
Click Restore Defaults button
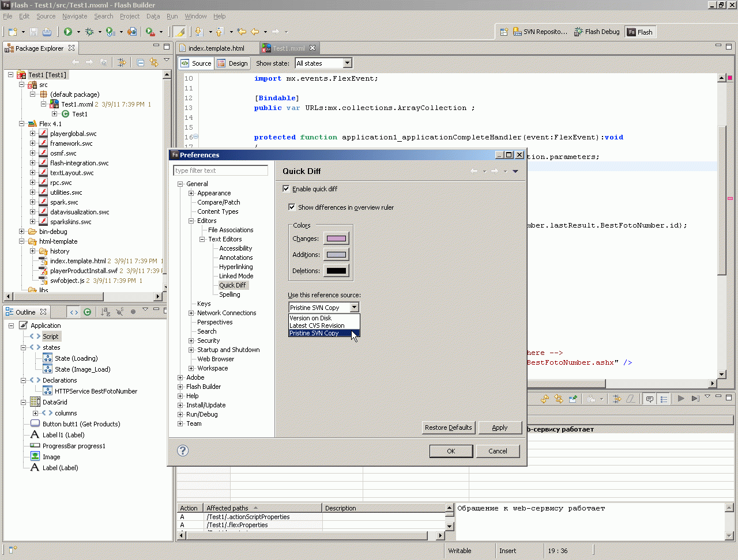pyautogui.click(x=449, y=427)
